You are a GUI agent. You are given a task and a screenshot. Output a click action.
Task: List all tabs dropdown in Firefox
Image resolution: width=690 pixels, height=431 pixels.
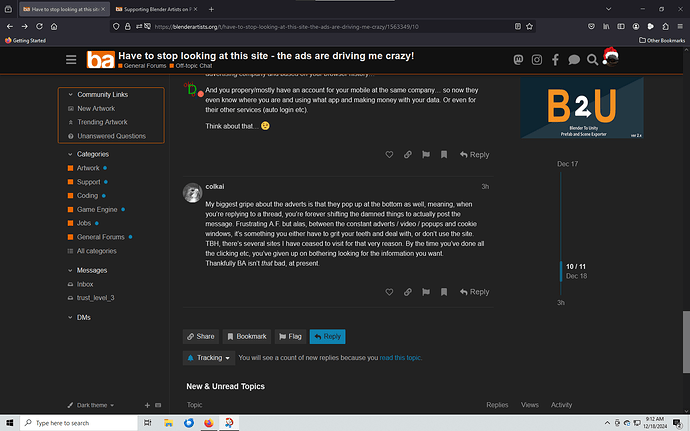pos(608,9)
